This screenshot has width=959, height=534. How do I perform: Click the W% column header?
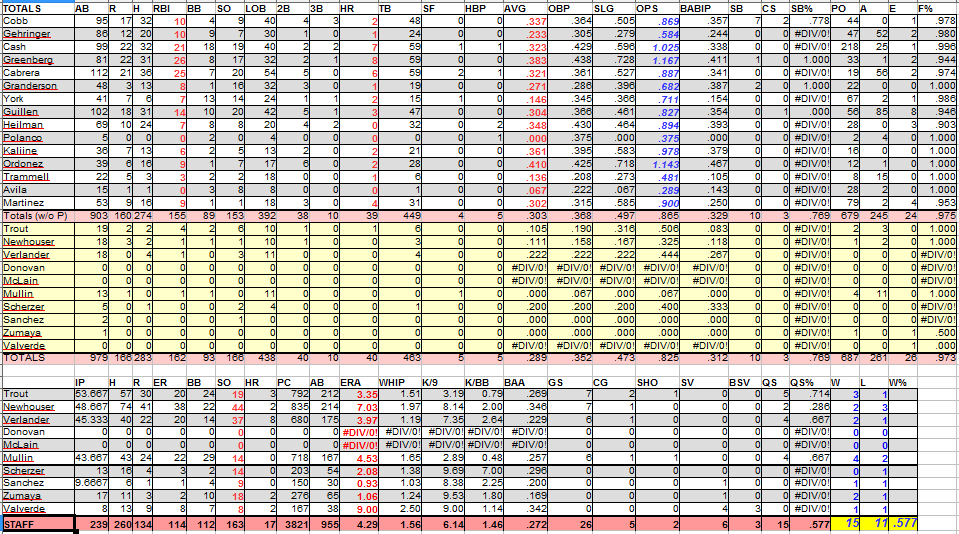pos(903,382)
